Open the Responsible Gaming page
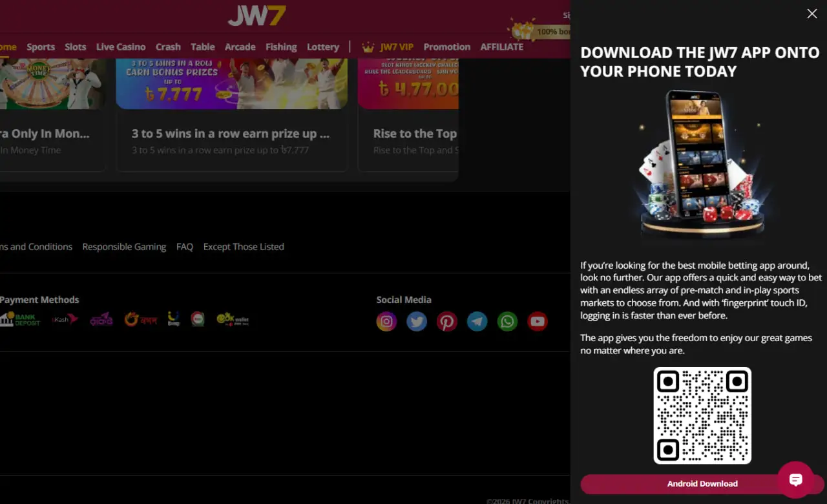The height and width of the screenshot is (504, 827). click(x=124, y=246)
